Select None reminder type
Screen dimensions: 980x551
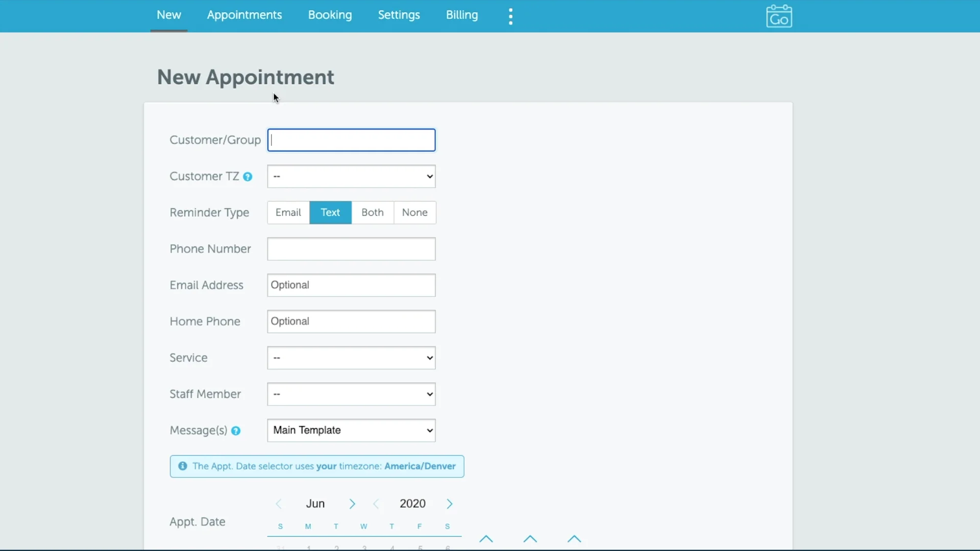coord(415,213)
